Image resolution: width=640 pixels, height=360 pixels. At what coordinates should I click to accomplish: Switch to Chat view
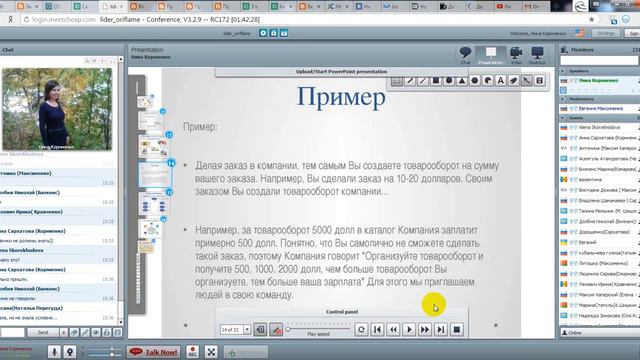[465, 56]
